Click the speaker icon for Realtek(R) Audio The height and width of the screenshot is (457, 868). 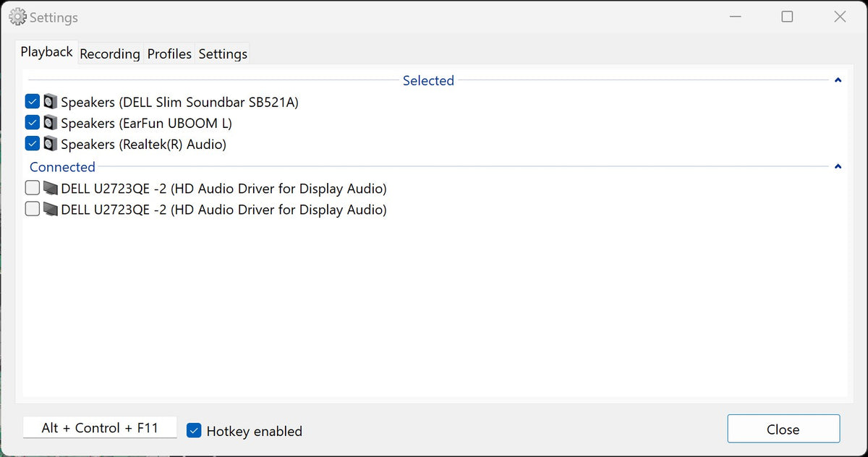click(50, 144)
